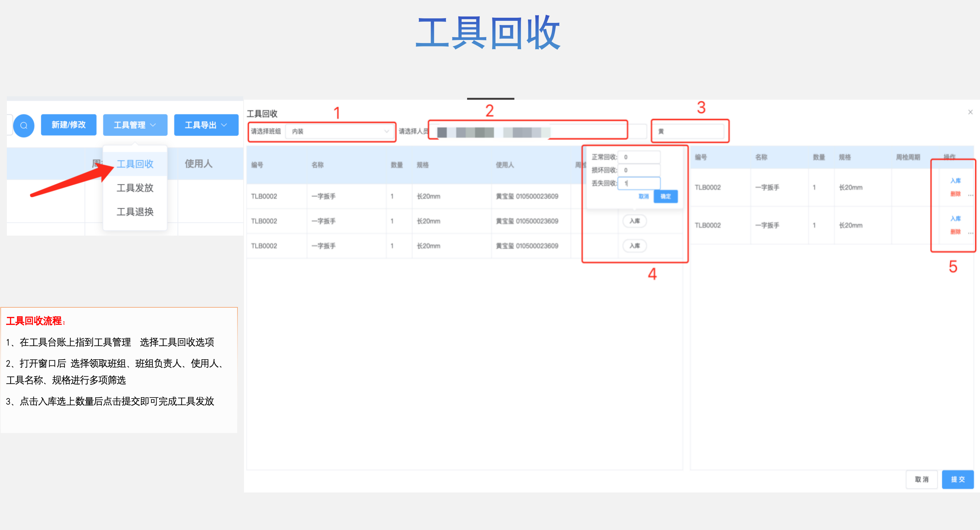Click the round blue search icon button
The image size is (980, 530).
click(x=24, y=125)
